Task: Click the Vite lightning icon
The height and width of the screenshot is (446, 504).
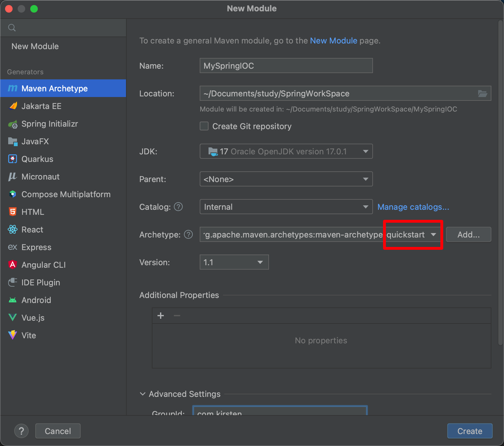Action: coord(13,335)
